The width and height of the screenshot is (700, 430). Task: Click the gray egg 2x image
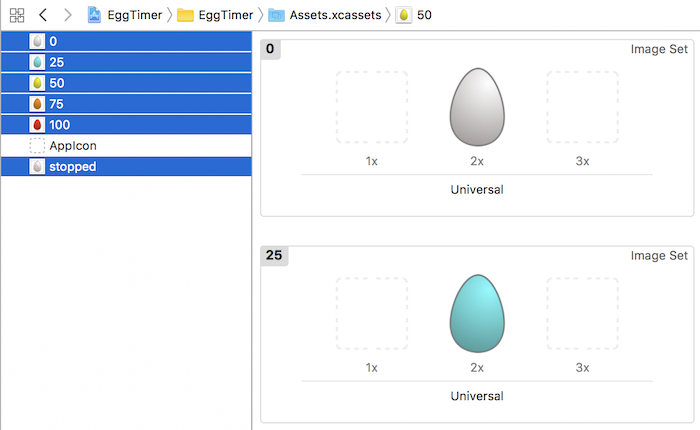(477, 107)
